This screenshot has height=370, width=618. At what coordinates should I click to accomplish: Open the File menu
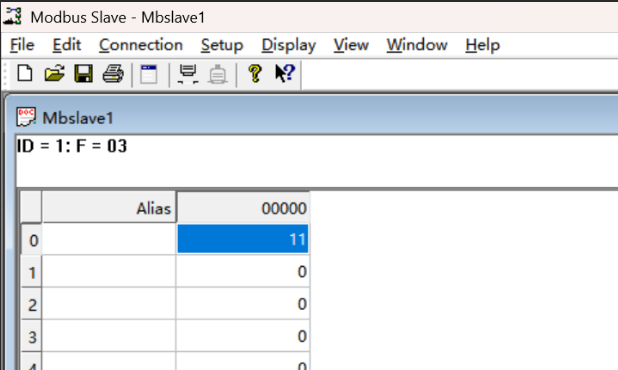[22, 45]
